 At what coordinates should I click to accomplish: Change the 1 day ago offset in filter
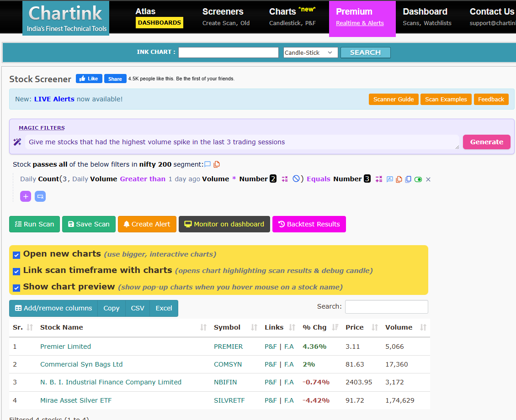184,179
